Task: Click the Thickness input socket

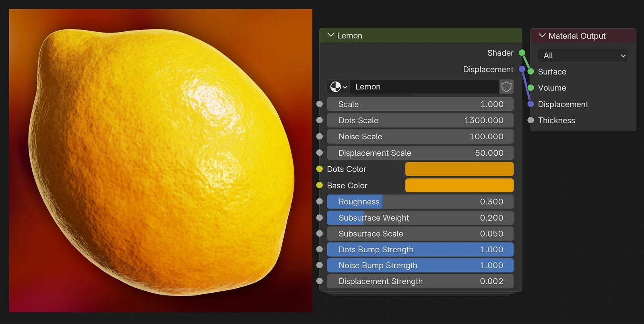Action: point(531,120)
